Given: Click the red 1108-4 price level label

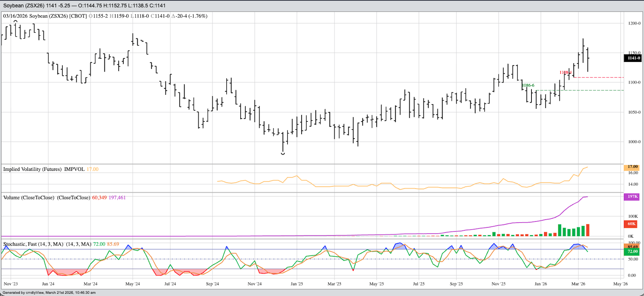Looking at the screenshot, I should [x=565, y=72].
